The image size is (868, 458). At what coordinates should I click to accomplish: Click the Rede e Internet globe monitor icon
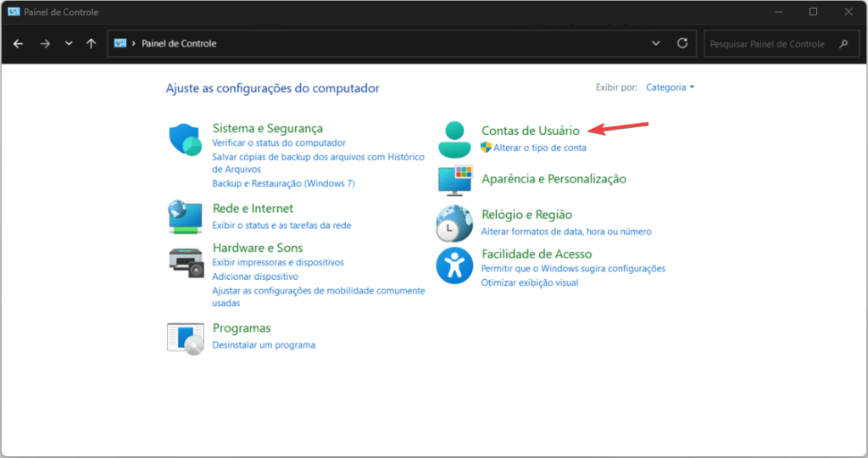(x=185, y=217)
